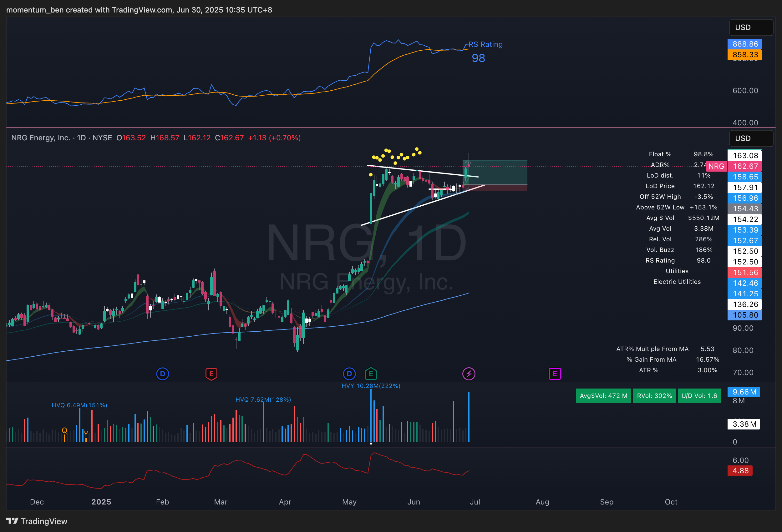Click the red 4.88 indicator value label
The image size is (782, 532).
click(x=740, y=471)
